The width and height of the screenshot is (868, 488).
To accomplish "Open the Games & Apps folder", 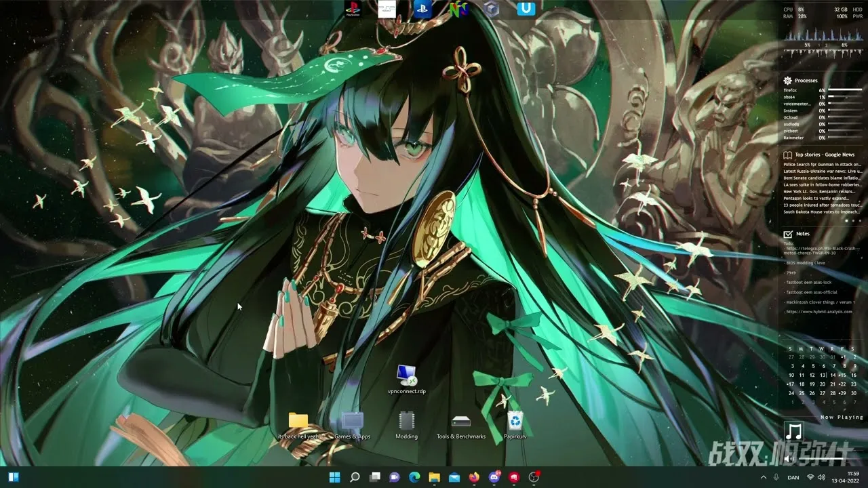I will click(x=353, y=426).
